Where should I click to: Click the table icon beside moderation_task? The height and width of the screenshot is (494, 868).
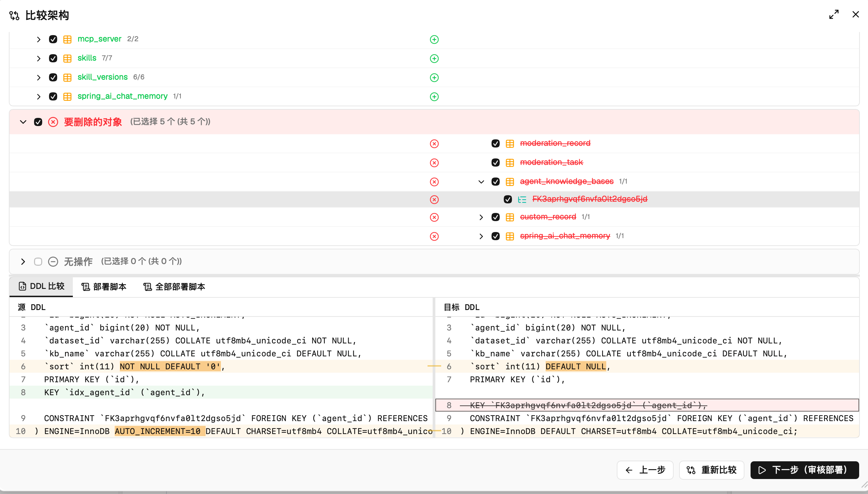pos(510,163)
